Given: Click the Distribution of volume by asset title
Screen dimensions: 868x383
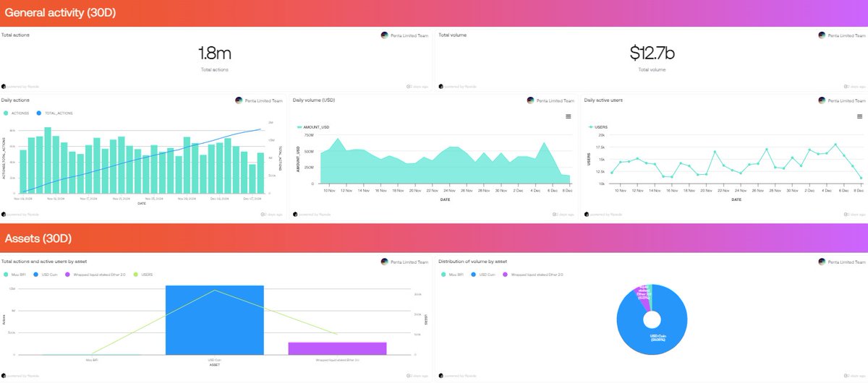Looking at the screenshot, I should 472,261.
